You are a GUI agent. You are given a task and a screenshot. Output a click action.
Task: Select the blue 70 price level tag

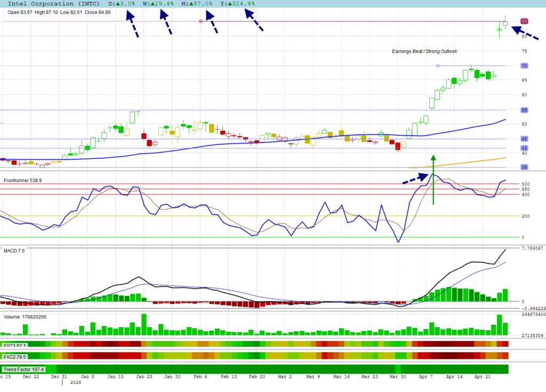(524, 66)
